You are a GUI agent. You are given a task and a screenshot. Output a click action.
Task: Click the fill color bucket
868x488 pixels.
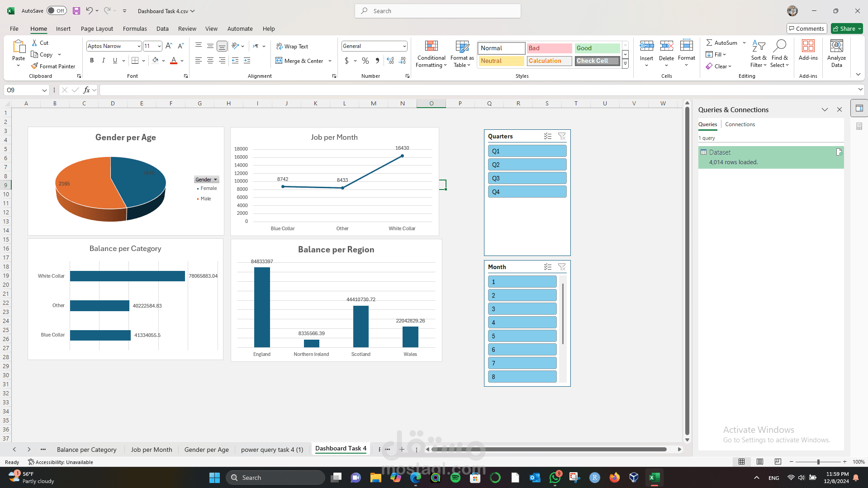pyautogui.click(x=155, y=60)
